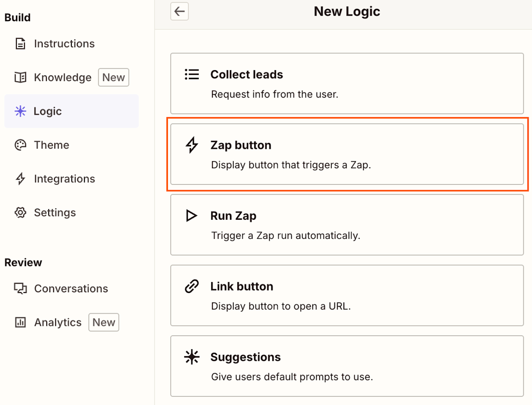Pick the Run Zap logic card
532x405 pixels.
click(x=347, y=225)
